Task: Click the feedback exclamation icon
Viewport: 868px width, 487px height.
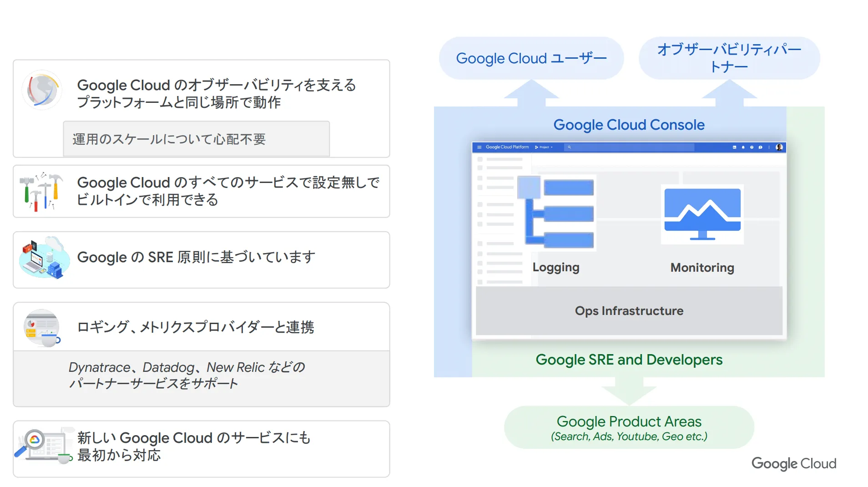Action: pos(760,147)
